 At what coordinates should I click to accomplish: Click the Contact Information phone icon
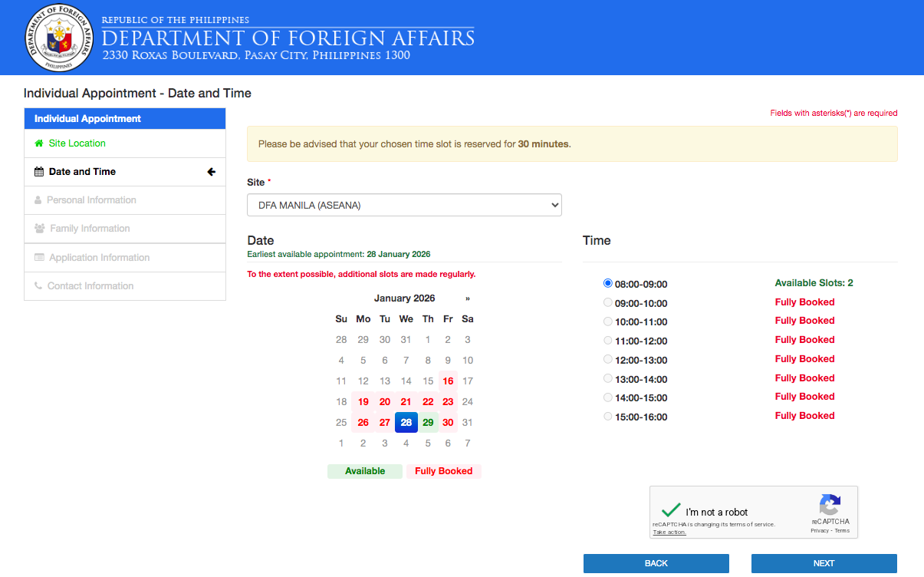tap(38, 286)
